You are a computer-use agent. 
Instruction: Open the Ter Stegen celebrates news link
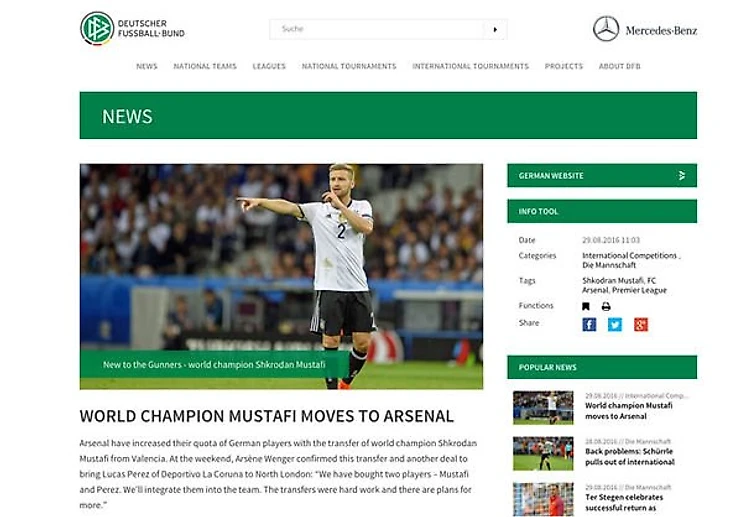click(624, 503)
